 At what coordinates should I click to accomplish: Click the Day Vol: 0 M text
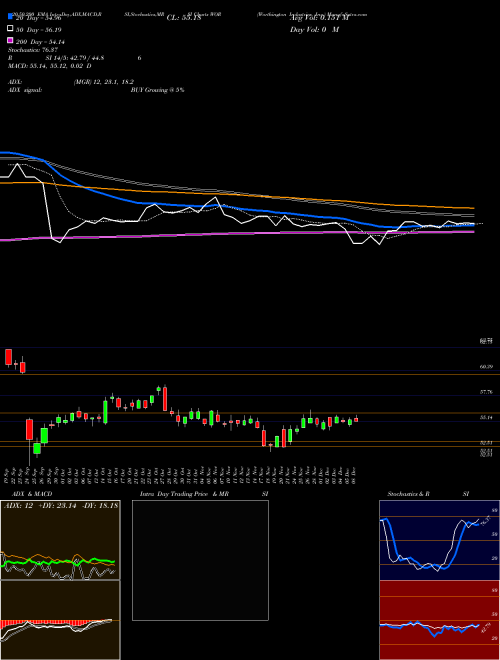click(314, 29)
